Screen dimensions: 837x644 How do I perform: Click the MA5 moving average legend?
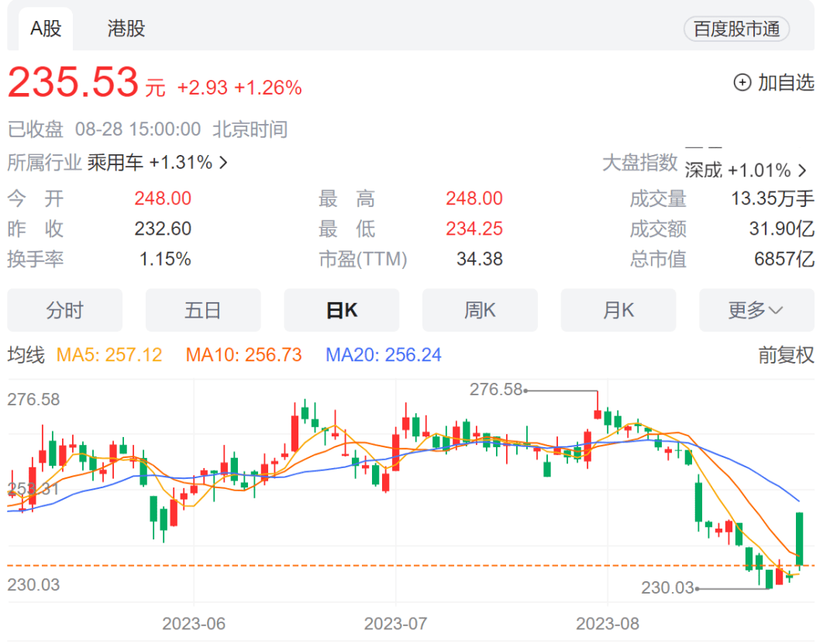[x=109, y=355]
